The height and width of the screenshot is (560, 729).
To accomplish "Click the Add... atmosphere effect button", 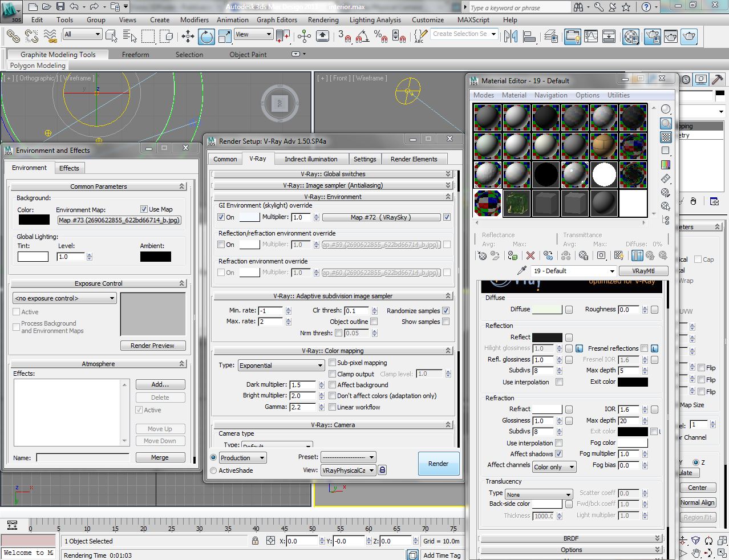I will (160, 384).
